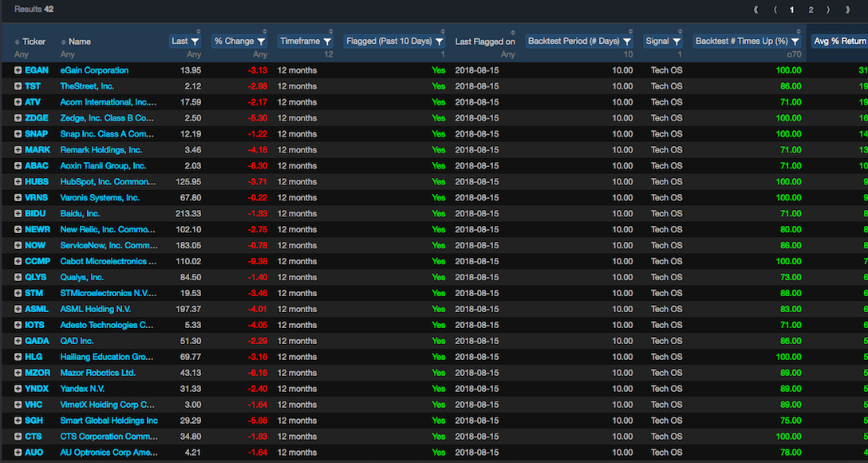868x463 pixels.
Task: Click the Backtest Period filter value 10
Action: [628, 54]
